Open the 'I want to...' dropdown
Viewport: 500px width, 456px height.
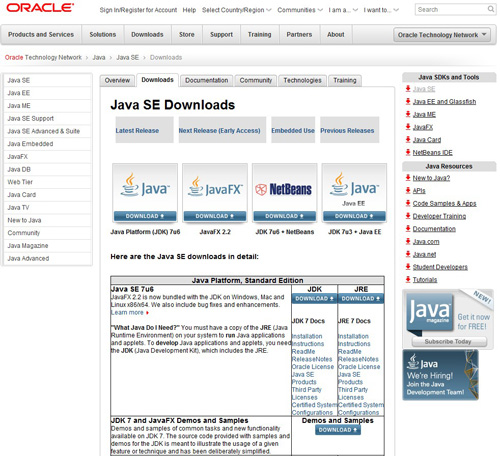point(381,10)
